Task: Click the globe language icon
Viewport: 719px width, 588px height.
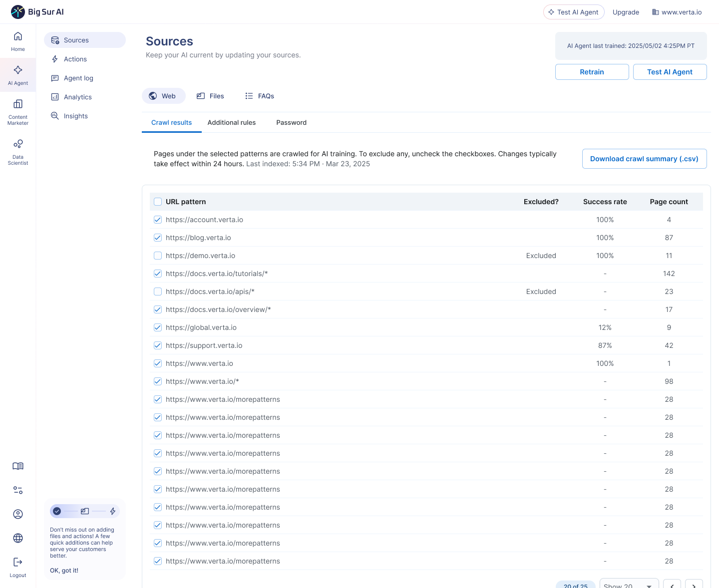Action: pos(18,538)
